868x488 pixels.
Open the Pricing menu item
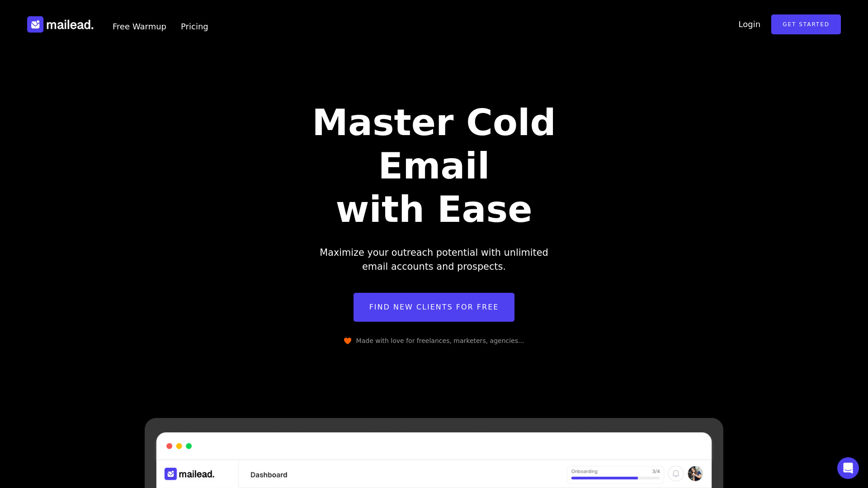(194, 26)
